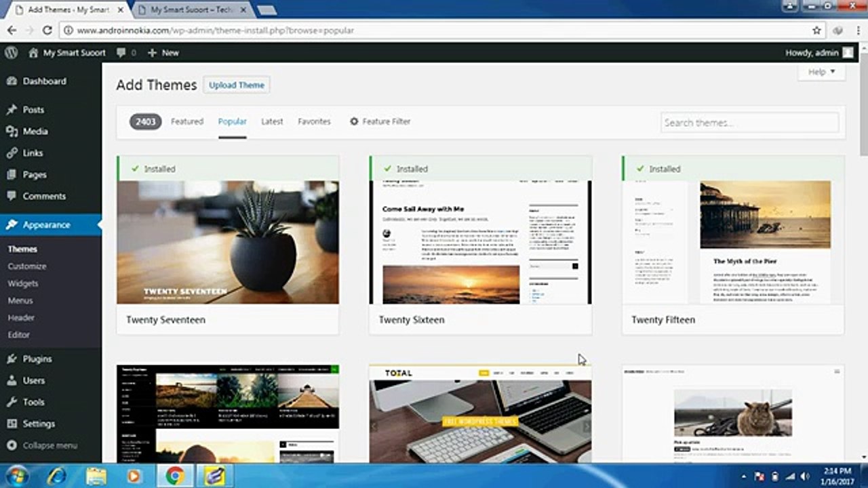Open Header submenu item

tap(21, 317)
